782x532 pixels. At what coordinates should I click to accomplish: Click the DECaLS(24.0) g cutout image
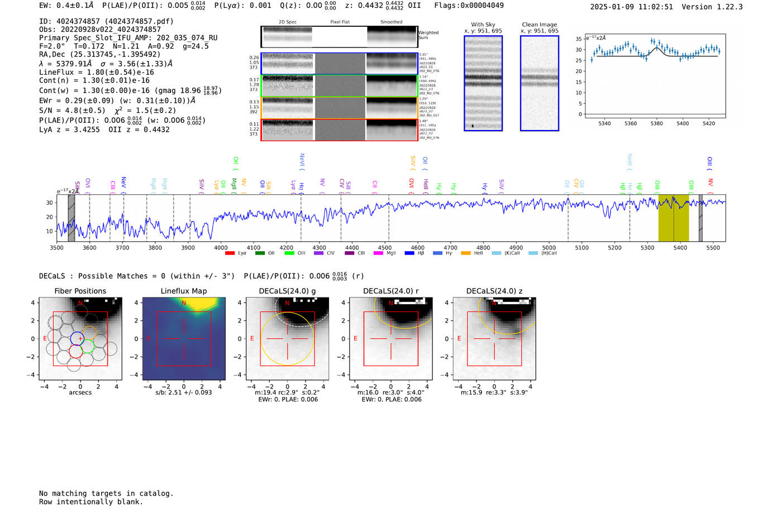pyautogui.click(x=288, y=338)
